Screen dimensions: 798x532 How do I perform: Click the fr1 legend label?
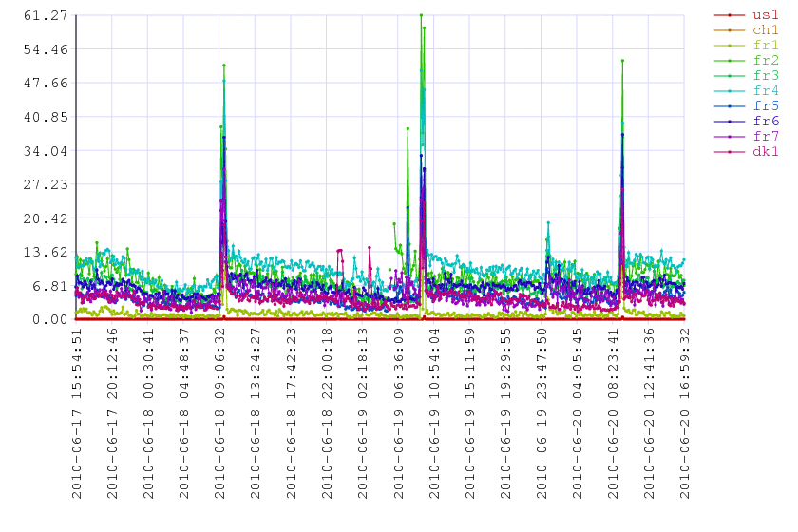point(766,46)
